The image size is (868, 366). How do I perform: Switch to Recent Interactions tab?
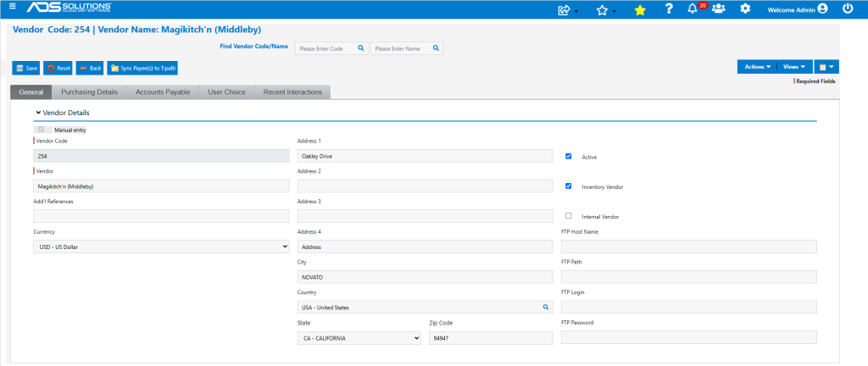[x=292, y=92]
